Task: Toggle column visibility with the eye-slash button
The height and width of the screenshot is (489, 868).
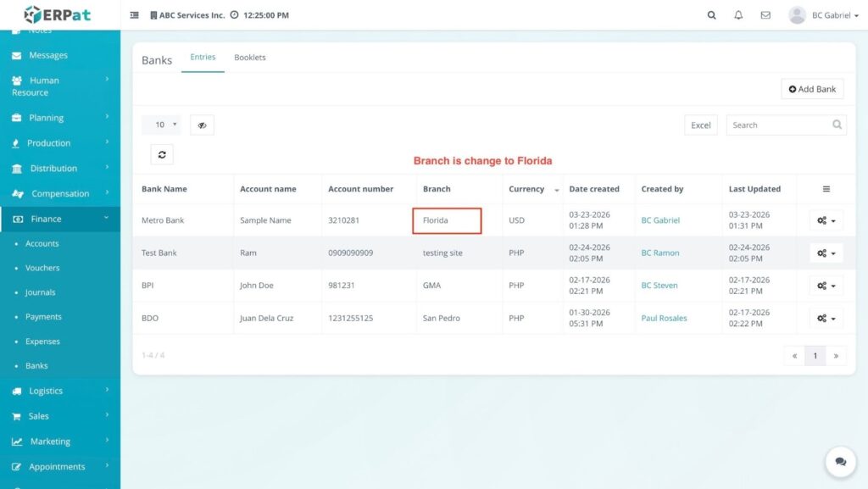Action: 202,125
